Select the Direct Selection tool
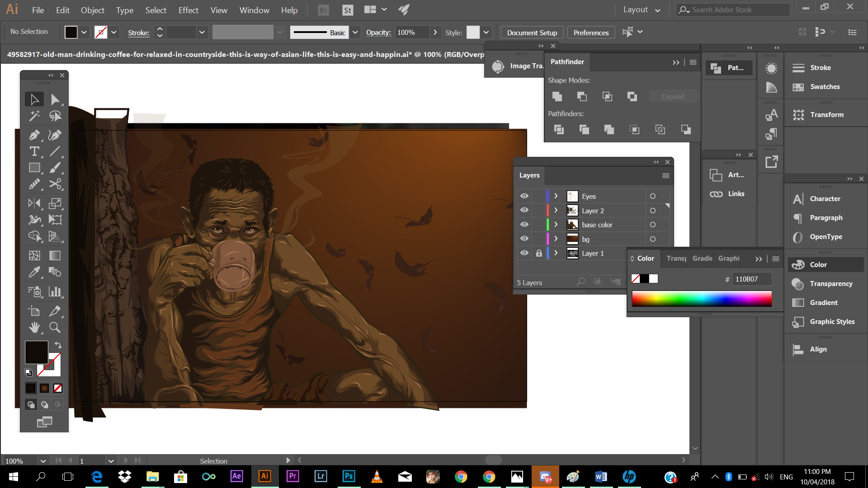This screenshot has height=488, width=868. click(x=55, y=99)
